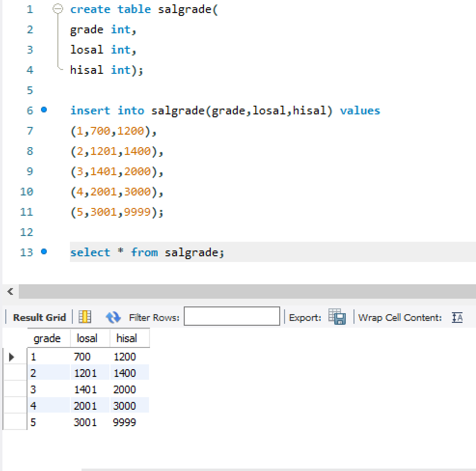The height and width of the screenshot is (471, 476).
Task: Sort by the hisal column header
Action: click(126, 339)
